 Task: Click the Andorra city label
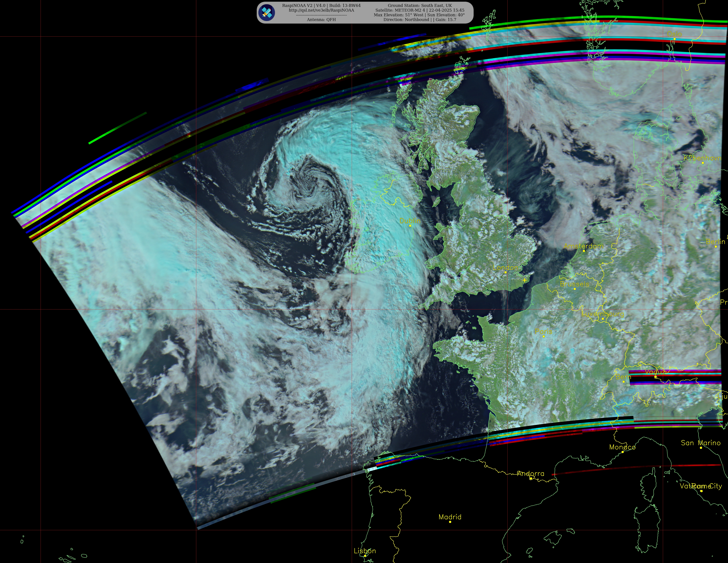point(531,473)
